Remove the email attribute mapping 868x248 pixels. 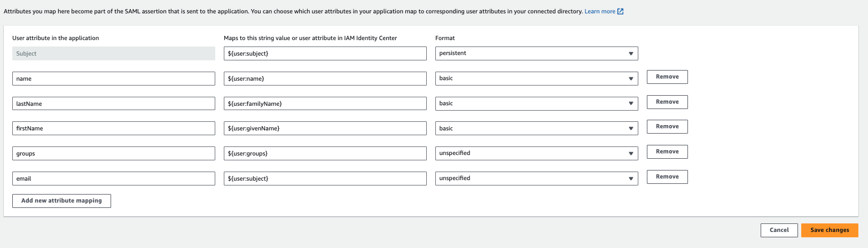pyautogui.click(x=667, y=177)
